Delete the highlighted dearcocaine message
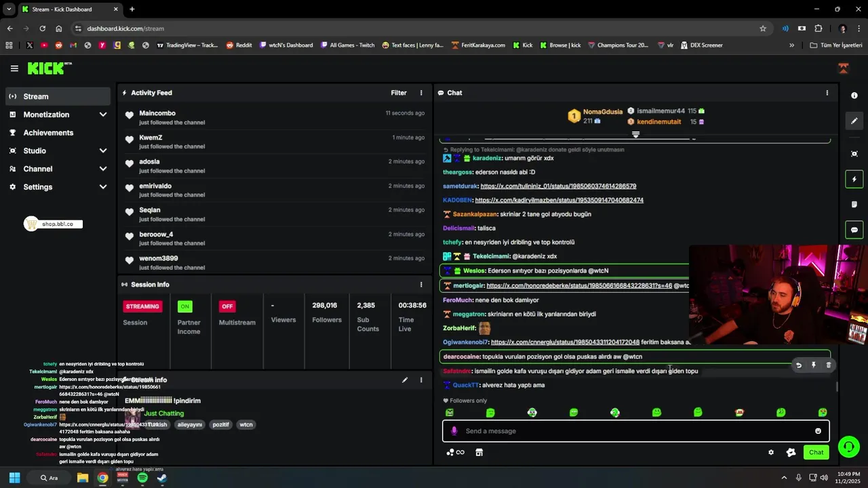 828,365
